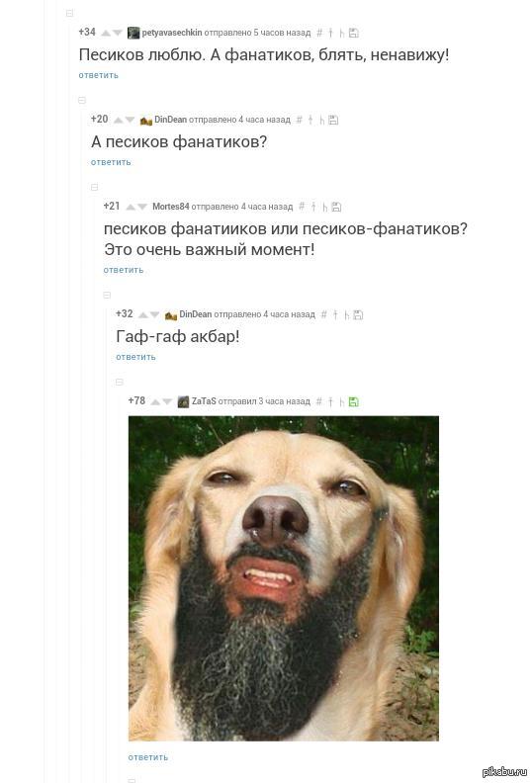Open the bearded dog image
This screenshot has height=783, width=532.
click(x=284, y=578)
